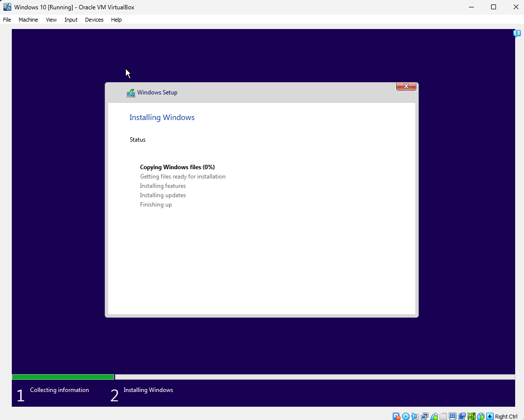
Task: Click the 'Right Ctrl' host key label
Action: (506, 417)
